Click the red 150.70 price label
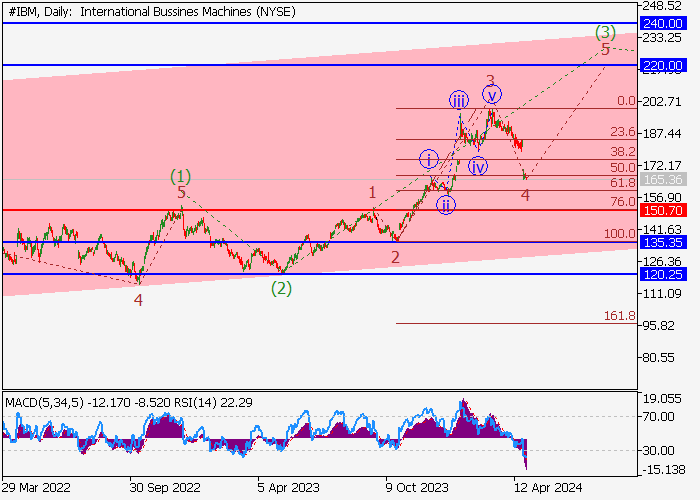 [663, 210]
